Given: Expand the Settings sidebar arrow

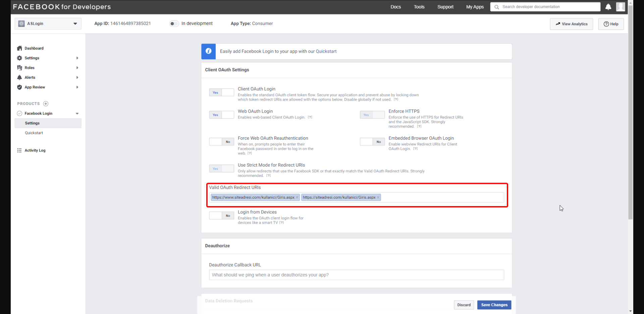Looking at the screenshot, I should [77, 58].
